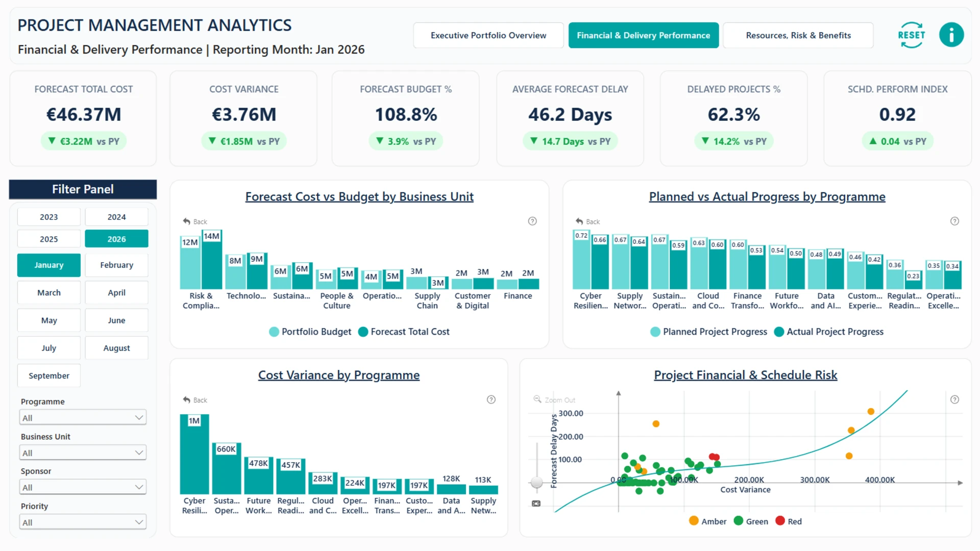Switch to Executive Portfolio Overview tab
980x551 pixels.
pos(488,35)
